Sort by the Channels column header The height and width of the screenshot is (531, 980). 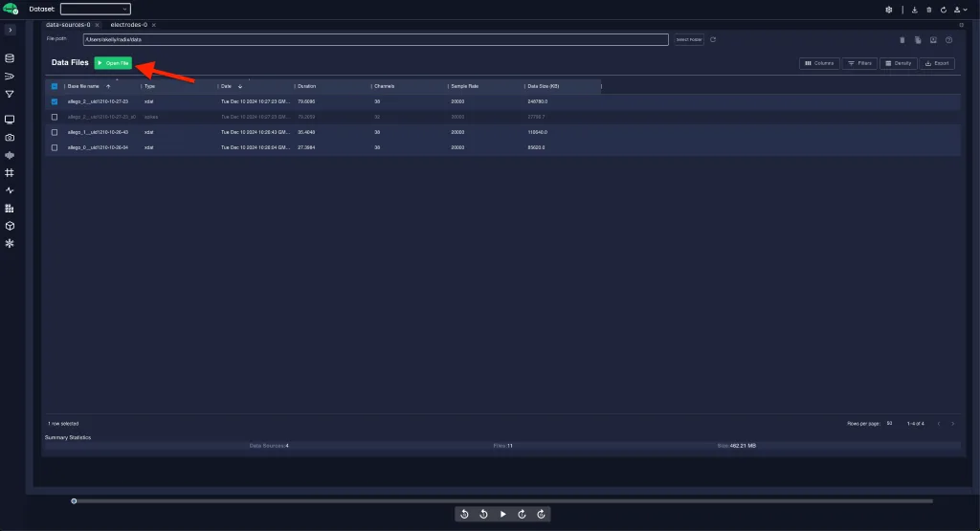click(x=385, y=86)
